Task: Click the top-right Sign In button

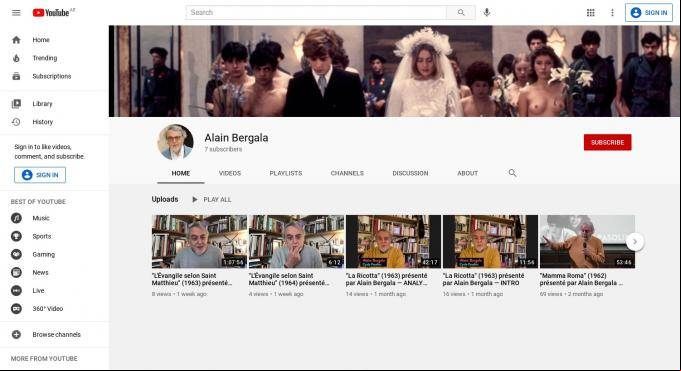Action: coord(649,13)
